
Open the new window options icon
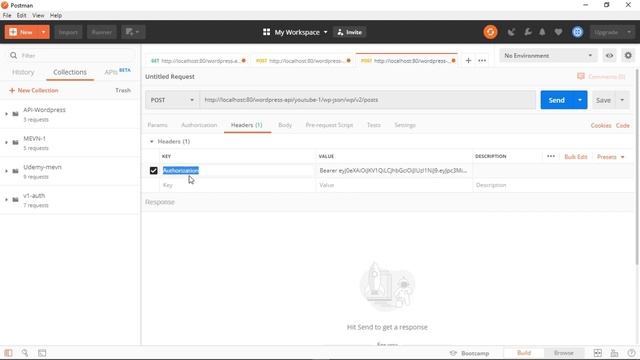(133, 32)
